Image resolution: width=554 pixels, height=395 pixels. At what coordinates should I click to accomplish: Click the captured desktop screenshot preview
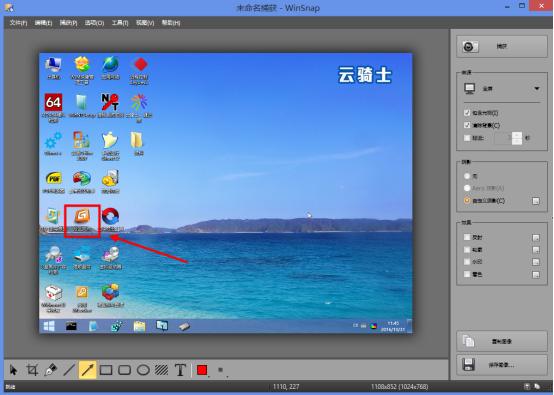coord(225,193)
